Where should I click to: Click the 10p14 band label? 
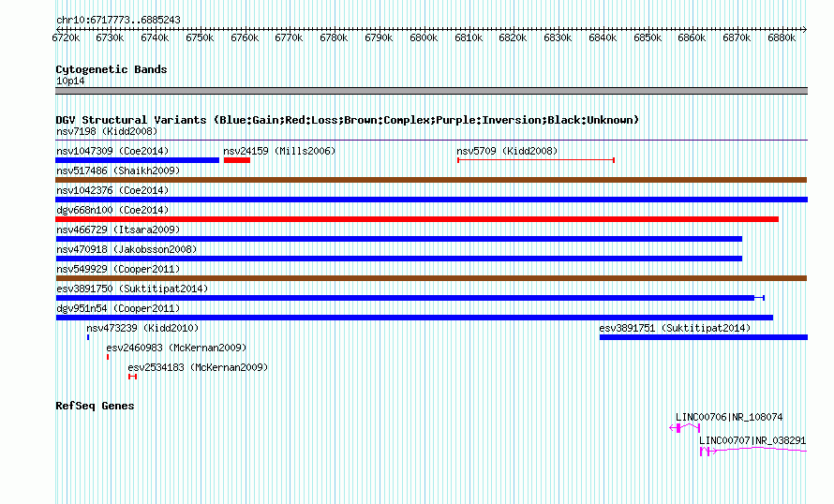click(70, 82)
